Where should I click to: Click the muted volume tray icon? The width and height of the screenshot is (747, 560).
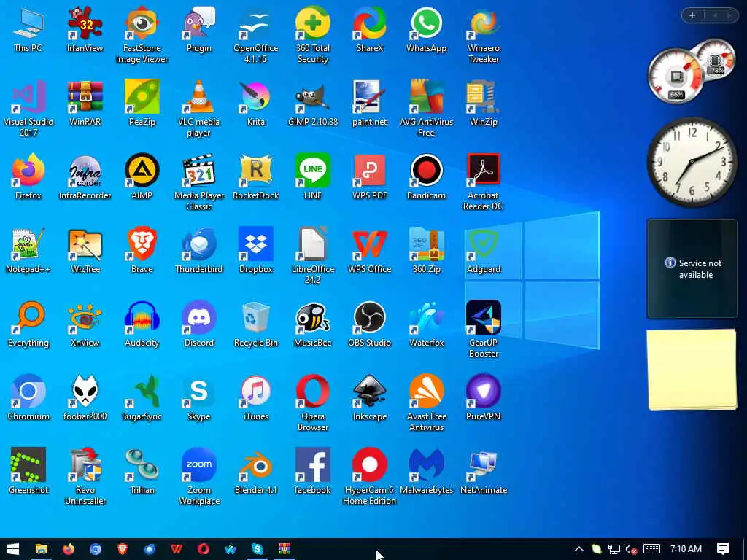tap(631, 549)
